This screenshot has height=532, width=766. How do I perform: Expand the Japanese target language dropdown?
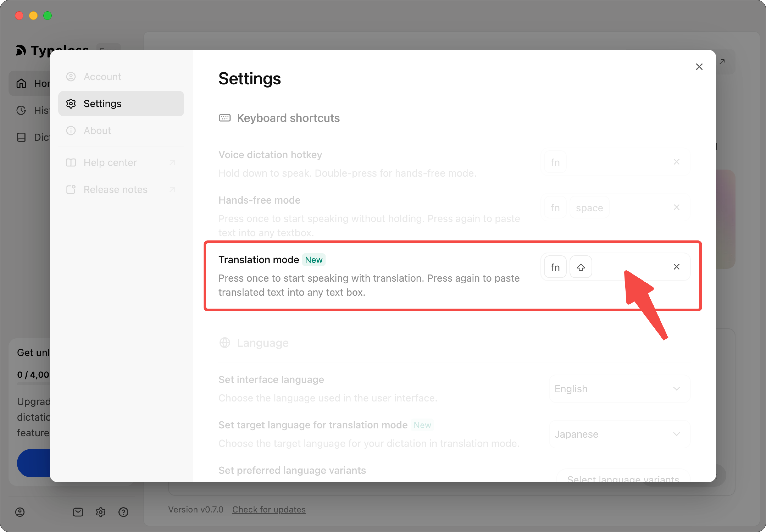[x=619, y=434]
